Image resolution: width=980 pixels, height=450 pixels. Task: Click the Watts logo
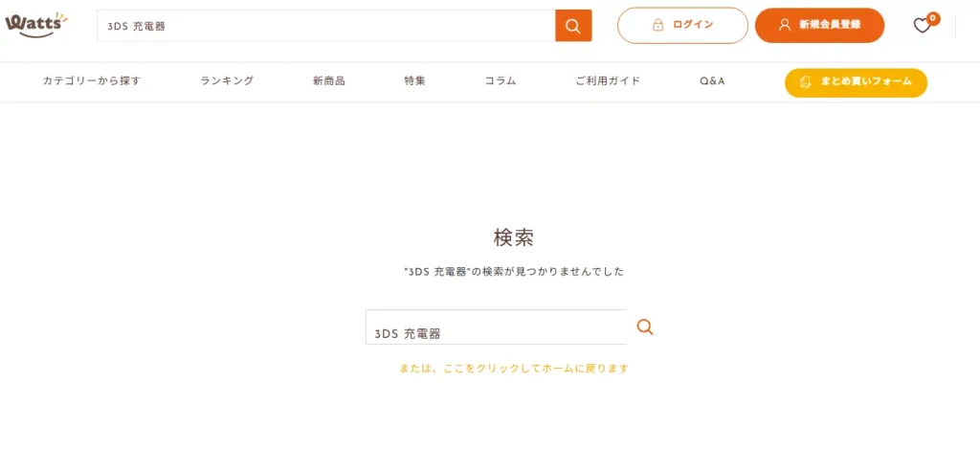pyautogui.click(x=35, y=25)
